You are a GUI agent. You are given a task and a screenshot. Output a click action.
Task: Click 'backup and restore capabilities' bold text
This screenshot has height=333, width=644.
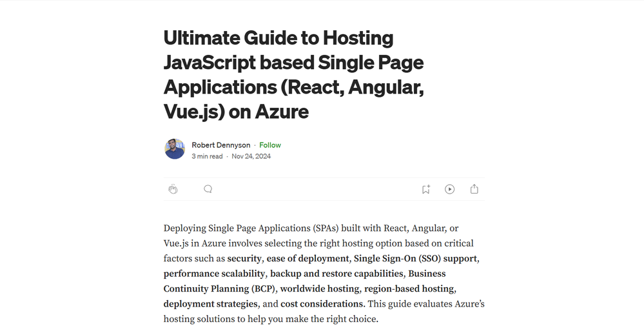pos(337,274)
